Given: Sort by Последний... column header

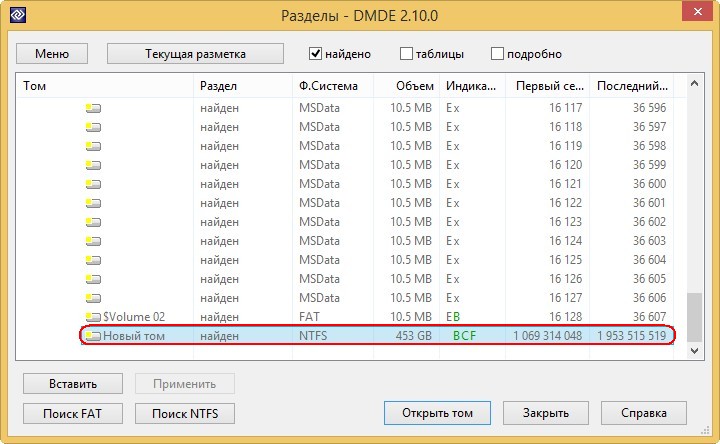Looking at the screenshot, I should tap(631, 86).
